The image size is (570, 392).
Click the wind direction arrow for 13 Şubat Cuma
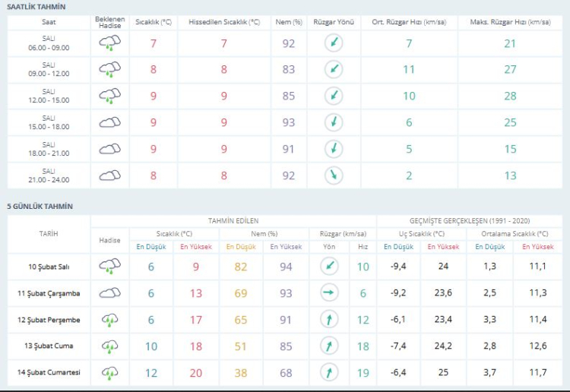329,346
